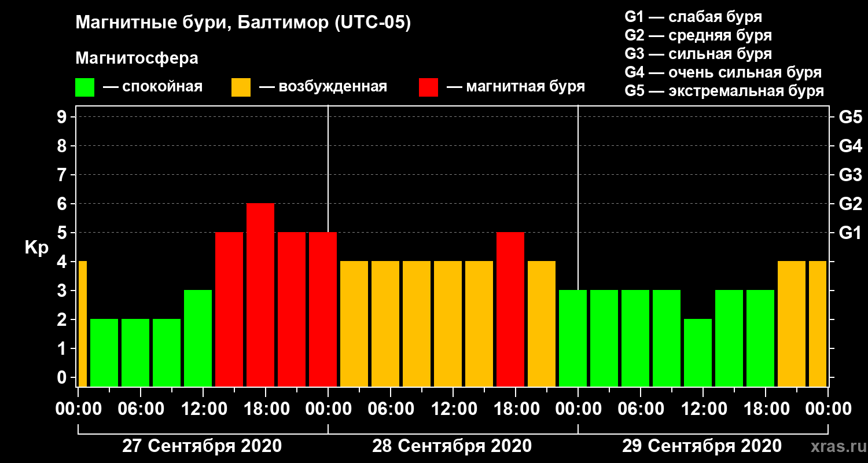Click the "G4 — очень сильная буря" legend line
The width and height of the screenshot is (868, 463).
[723, 73]
